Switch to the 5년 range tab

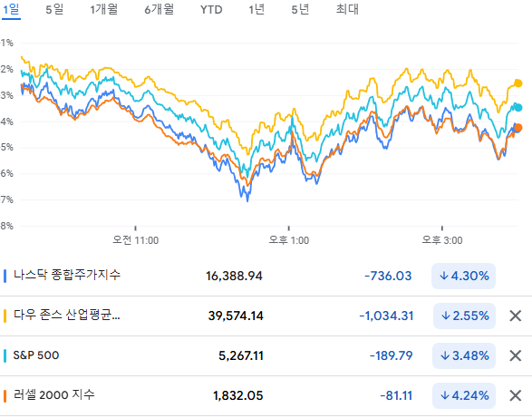coord(300,9)
